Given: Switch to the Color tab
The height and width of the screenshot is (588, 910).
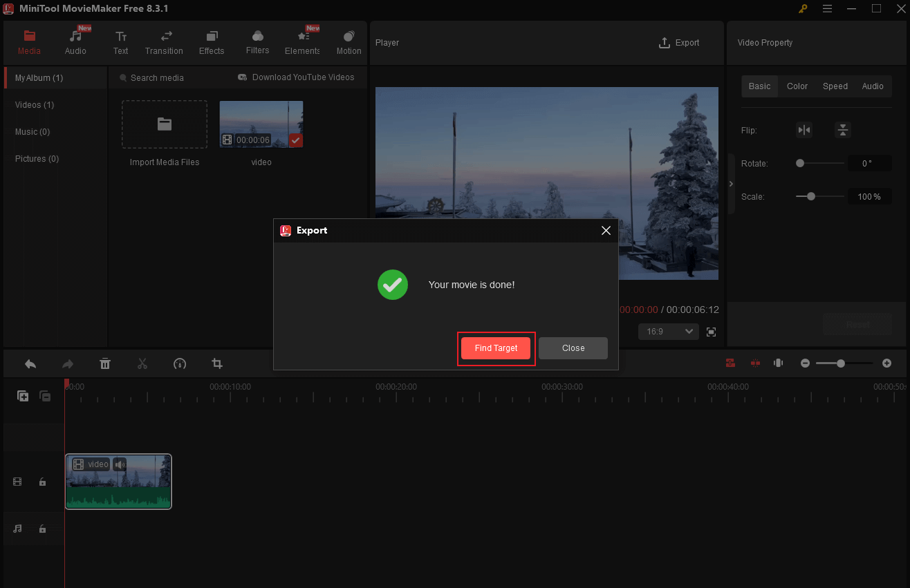Looking at the screenshot, I should click(797, 86).
